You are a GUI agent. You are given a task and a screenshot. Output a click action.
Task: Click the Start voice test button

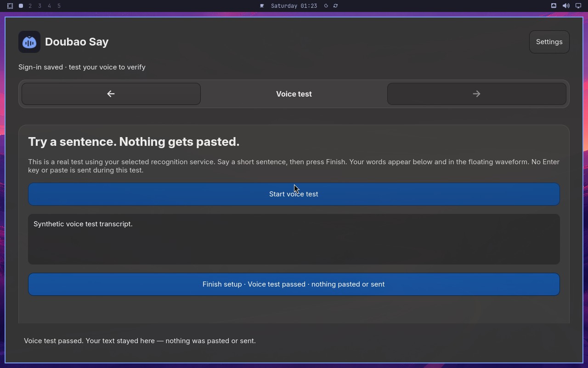tap(294, 194)
